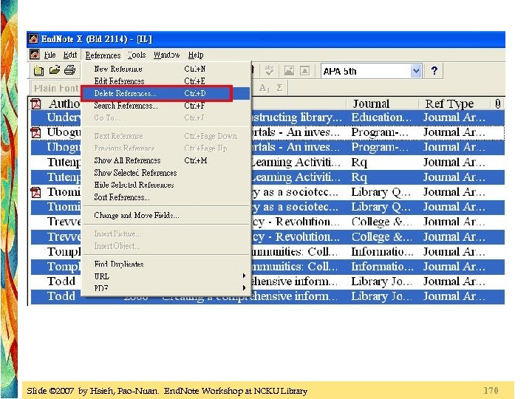Image resolution: width=532 pixels, height=399 pixels.
Task: Click the highlighted 'Library Jo...' journal cell
Action: (381, 296)
